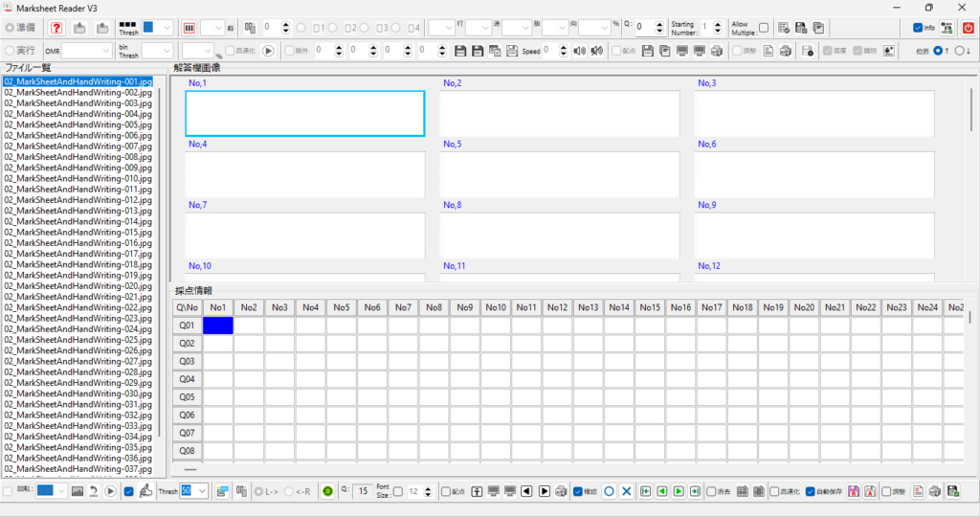
Task: Select file 02_MarkSheetAndHandWriting-010.jpg
Action: point(78,179)
